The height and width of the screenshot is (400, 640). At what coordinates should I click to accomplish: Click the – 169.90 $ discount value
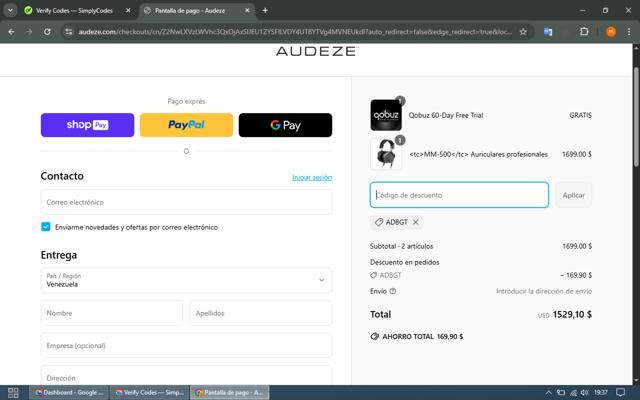tap(576, 275)
